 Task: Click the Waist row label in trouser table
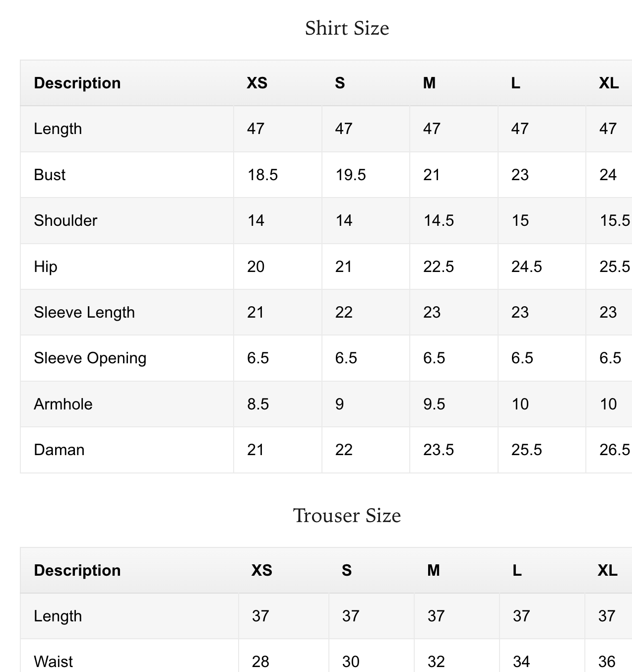tap(53, 661)
